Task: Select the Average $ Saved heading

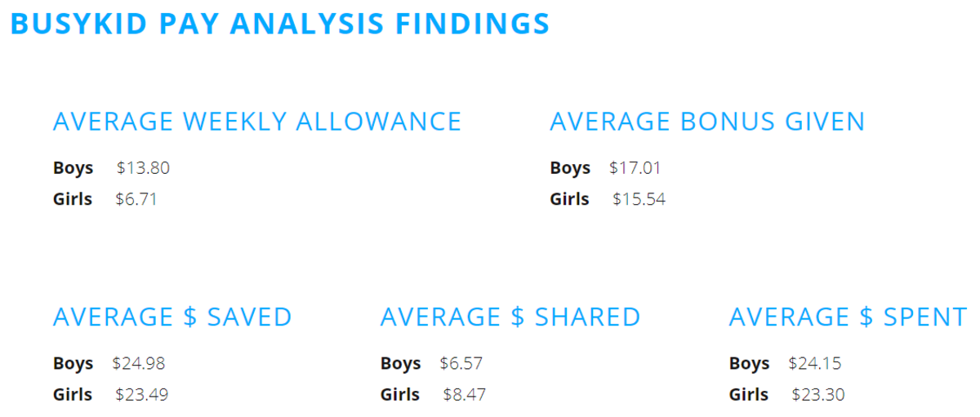Action: 172,317
